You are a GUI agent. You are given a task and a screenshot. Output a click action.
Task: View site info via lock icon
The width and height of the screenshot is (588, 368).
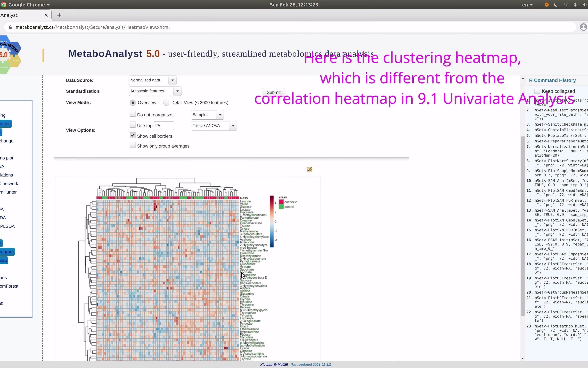[x=10, y=27]
